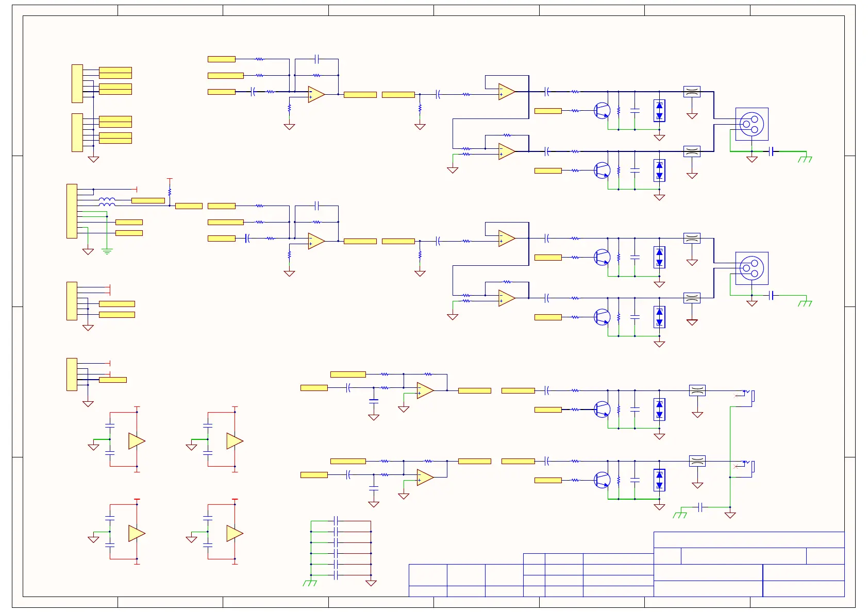Image resolution: width=868 pixels, height=613 pixels.
Task: Click the empty title block at bottom right
Action: click(x=749, y=564)
